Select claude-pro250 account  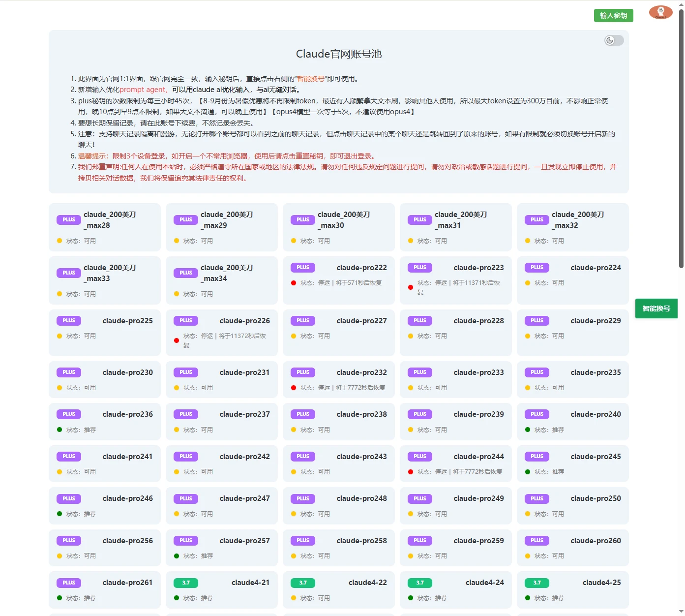point(573,506)
